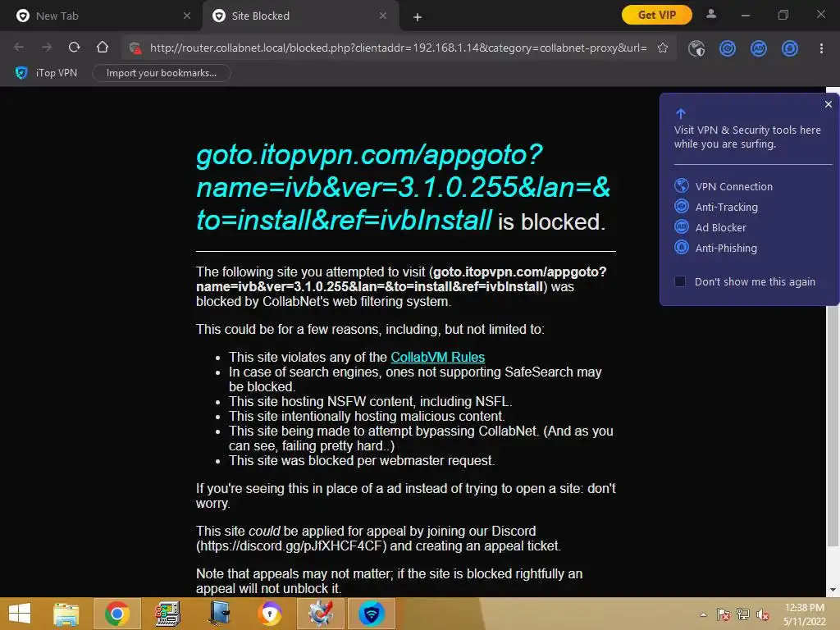The height and width of the screenshot is (630, 840).
Task: Go to the Home page icon
Action: click(103, 48)
